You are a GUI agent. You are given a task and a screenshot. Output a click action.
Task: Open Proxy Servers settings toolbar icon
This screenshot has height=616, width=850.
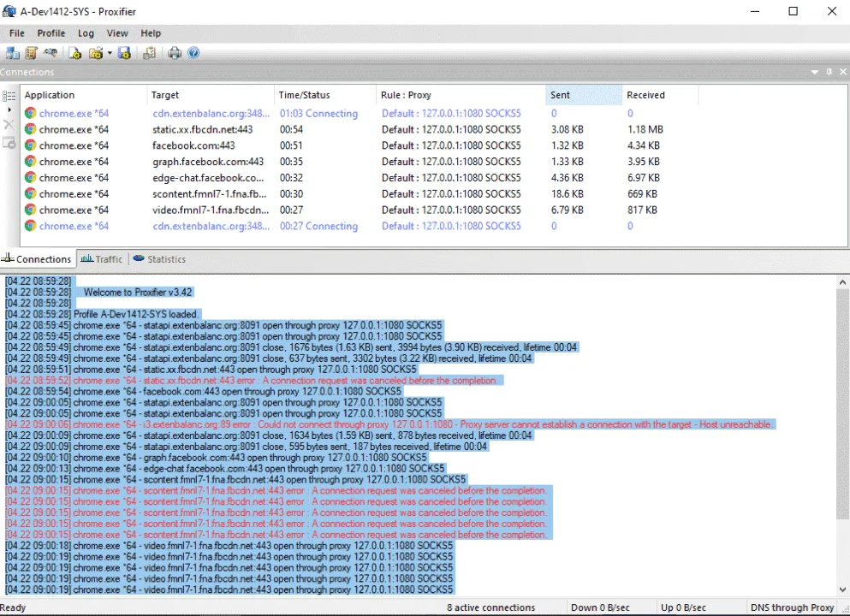point(13,52)
